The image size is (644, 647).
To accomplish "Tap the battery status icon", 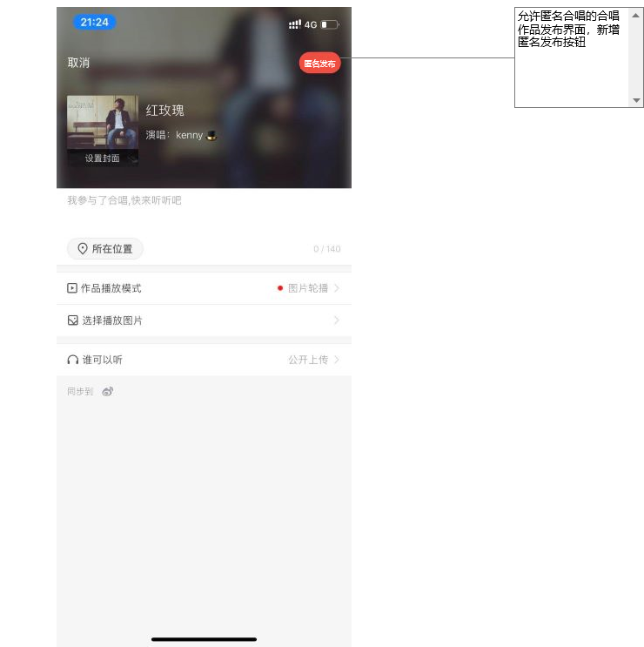I will [330, 24].
